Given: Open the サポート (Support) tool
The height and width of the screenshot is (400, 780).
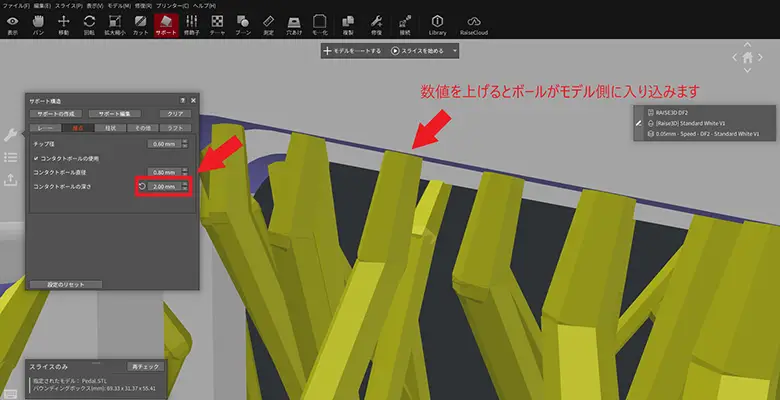Looking at the screenshot, I should 166,22.
